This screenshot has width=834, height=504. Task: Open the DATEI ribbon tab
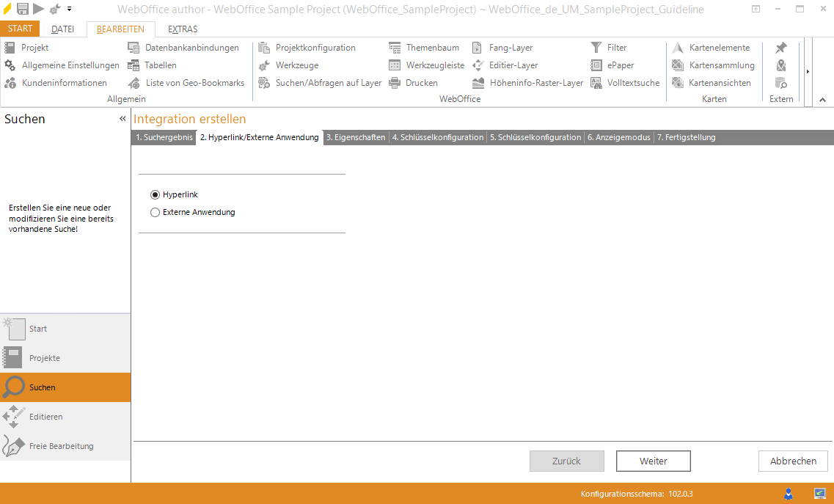pyautogui.click(x=63, y=29)
